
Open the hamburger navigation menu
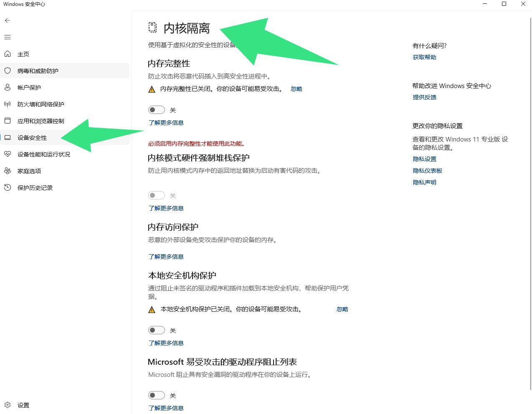pyautogui.click(x=8, y=37)
